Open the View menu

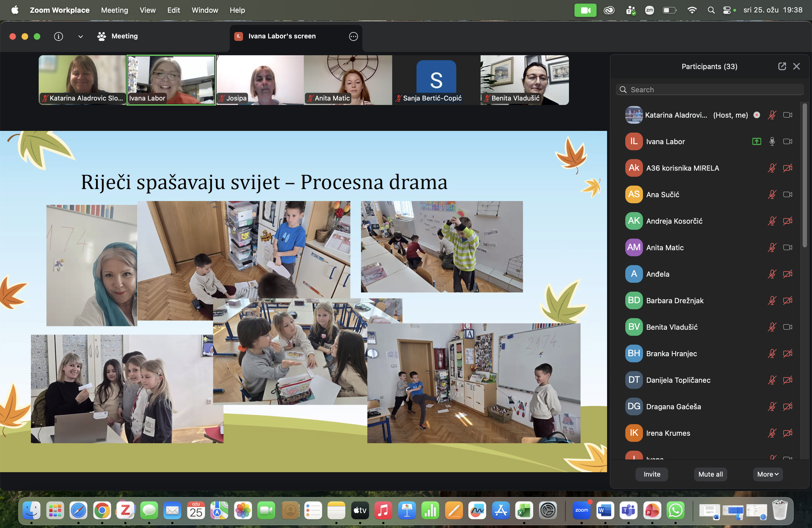(147, 10)
